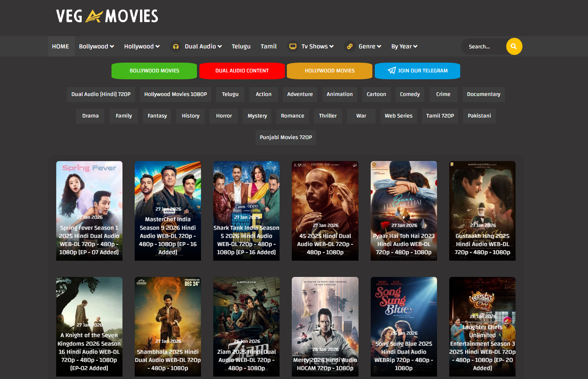
Task: Click the headphones icon beside Dual Audio
Action: tap(176, 46)
